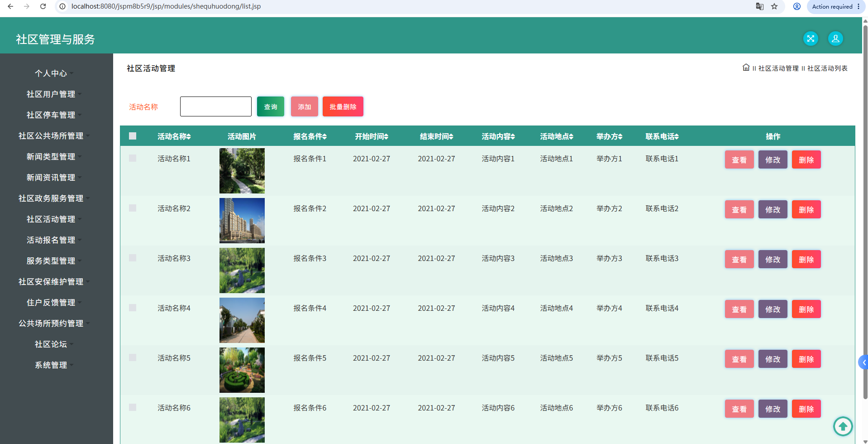Viewport: 868px width, 444px height.
Task: Check the row checkbox for 活动名称2
Action: (x=133, y=208)
